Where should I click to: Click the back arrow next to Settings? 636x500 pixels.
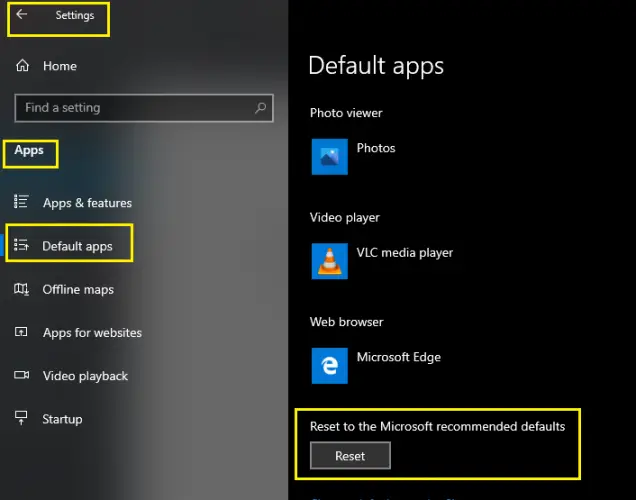coord(21,15)
